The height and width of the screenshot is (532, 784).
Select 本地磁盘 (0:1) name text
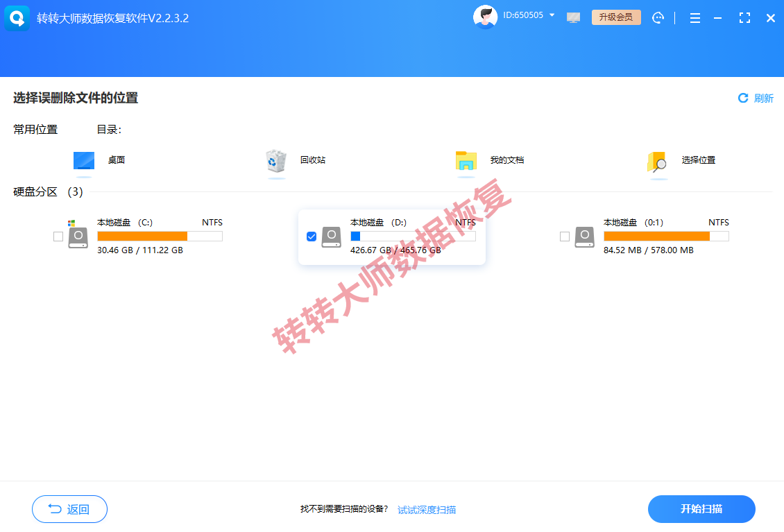(633, 223)
